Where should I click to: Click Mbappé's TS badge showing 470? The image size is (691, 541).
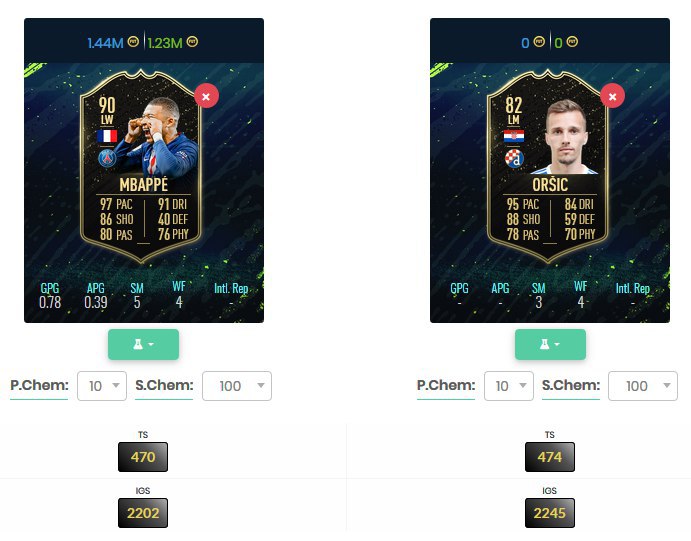[143, 457]
